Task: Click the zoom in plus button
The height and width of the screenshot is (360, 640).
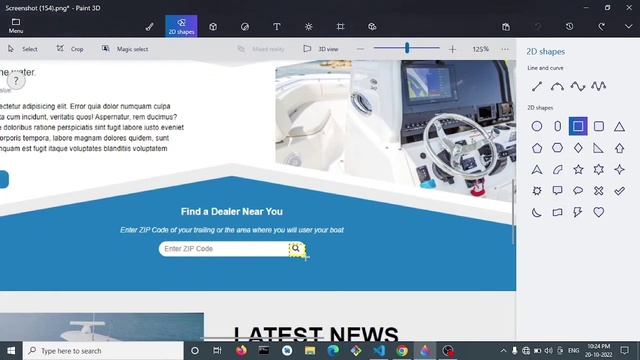Action: 452,49
